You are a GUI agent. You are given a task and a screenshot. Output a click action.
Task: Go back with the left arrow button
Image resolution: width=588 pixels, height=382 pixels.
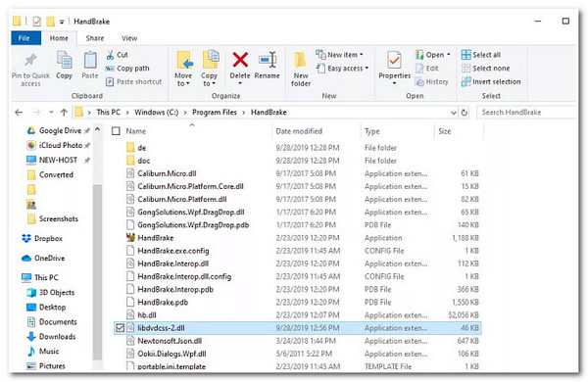coord(19,112)
